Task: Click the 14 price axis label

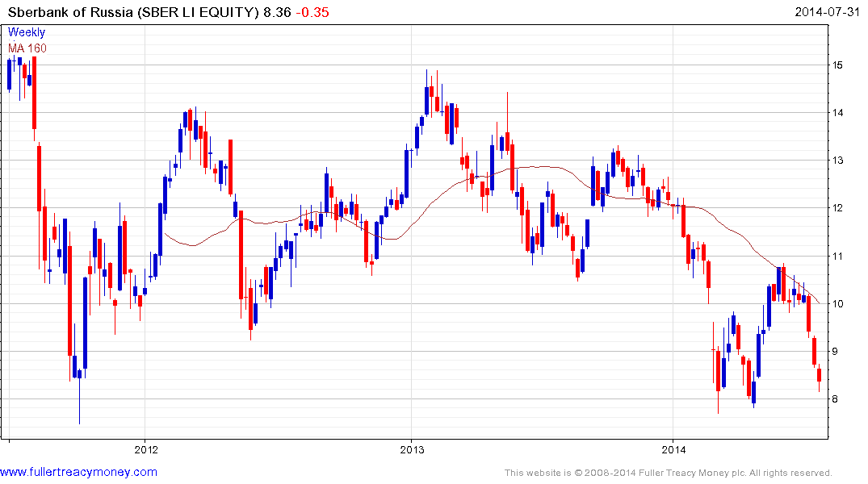Action: (x=837, y=113)
